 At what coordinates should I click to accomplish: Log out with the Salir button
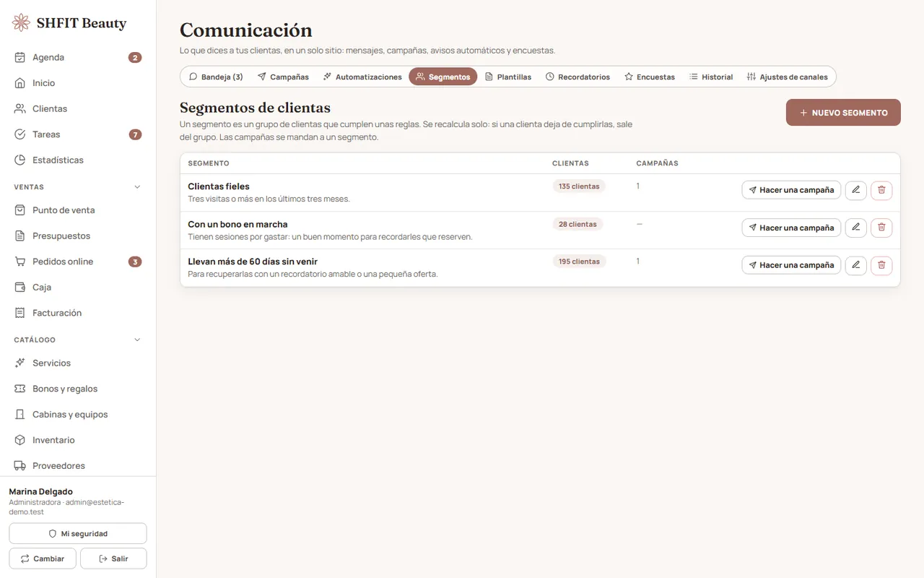pos(113,558)
